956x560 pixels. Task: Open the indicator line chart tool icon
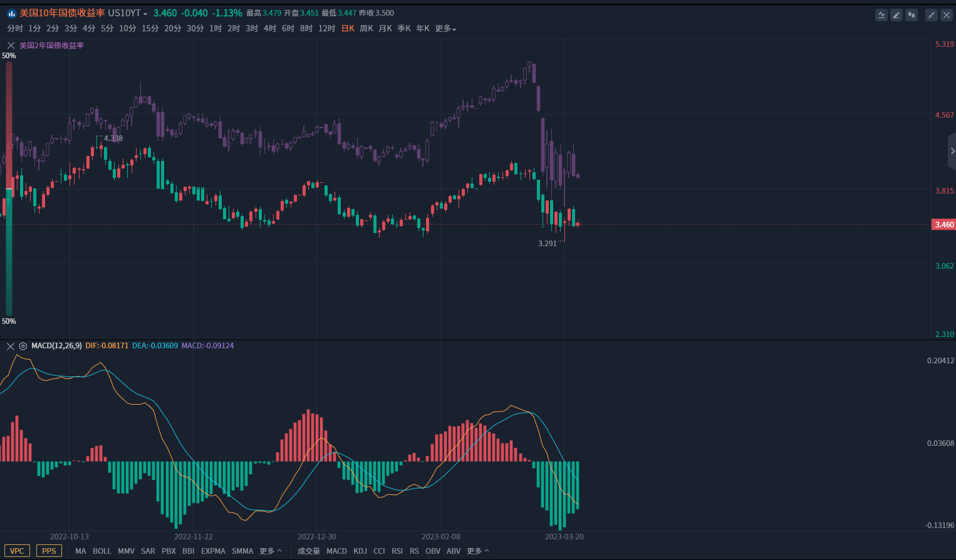click(x=881, y=15)
